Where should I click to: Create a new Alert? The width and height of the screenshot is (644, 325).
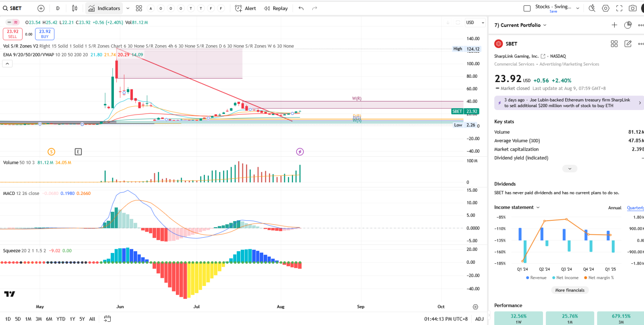(x=246, y=8)
